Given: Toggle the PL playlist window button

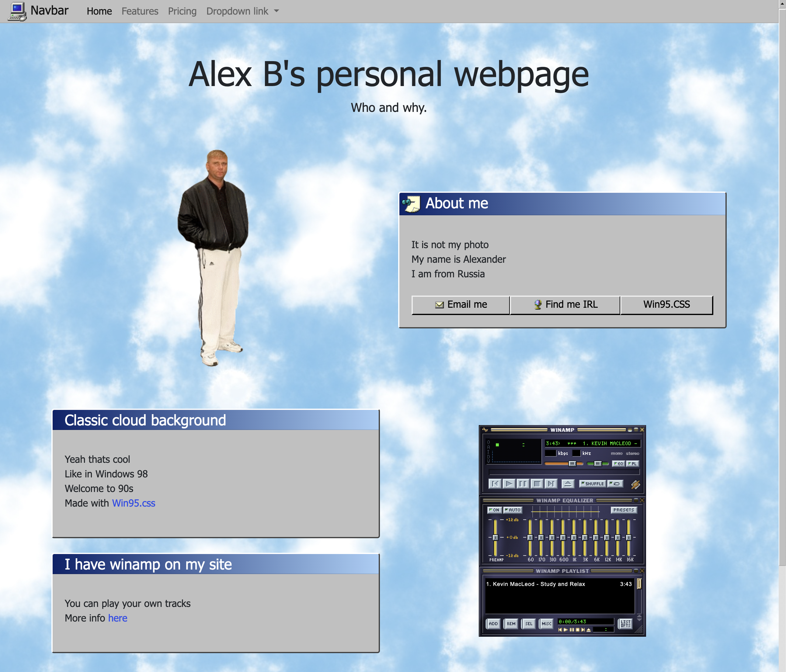Looking at the screenshot, I should coord(633,464).
